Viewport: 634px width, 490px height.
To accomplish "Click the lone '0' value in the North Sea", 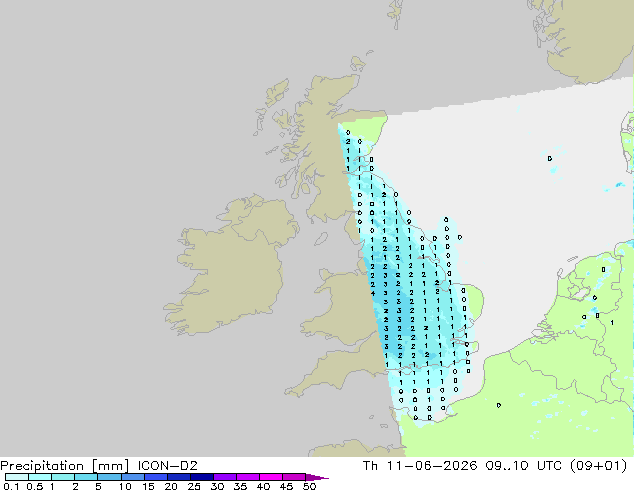I will (550, 158).
